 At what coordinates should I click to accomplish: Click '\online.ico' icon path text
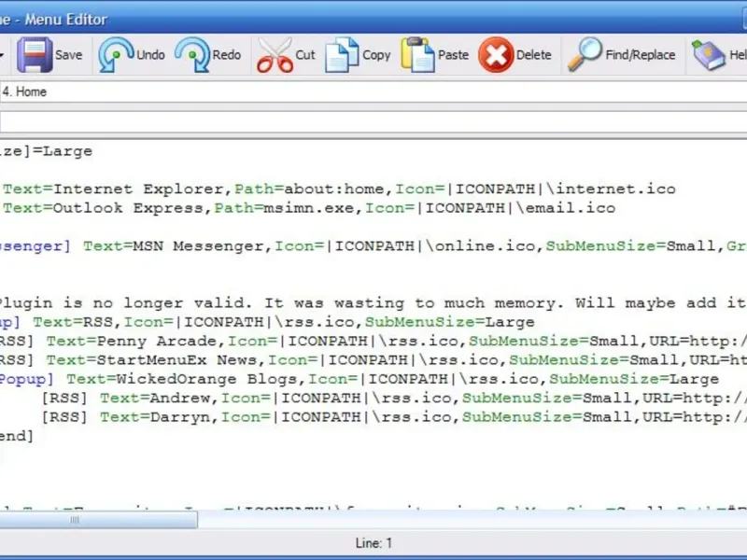click(480, 246)
